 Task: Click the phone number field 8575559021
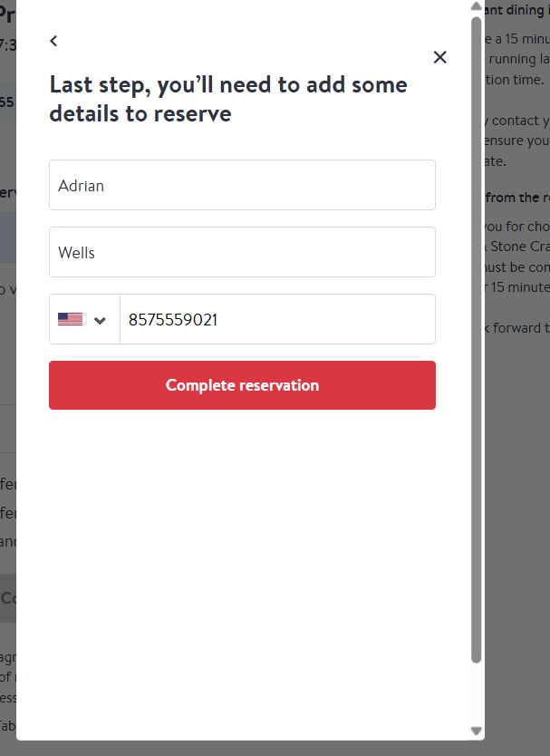tap(277, 319)
